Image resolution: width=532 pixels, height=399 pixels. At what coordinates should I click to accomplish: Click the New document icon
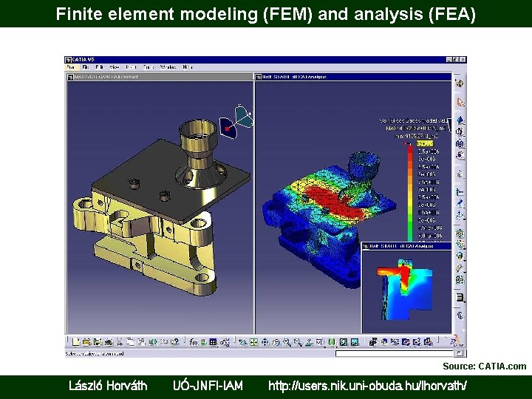pyautogui.click(x=75, y=342)
